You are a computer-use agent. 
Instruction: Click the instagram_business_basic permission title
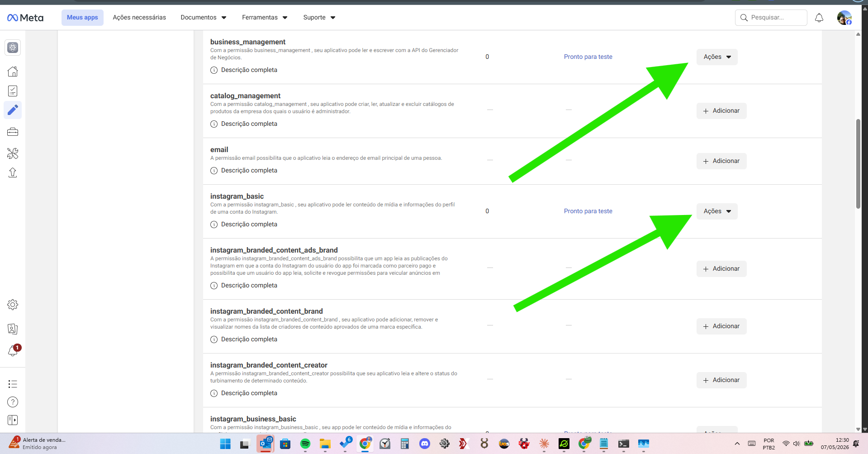[253, 419]
